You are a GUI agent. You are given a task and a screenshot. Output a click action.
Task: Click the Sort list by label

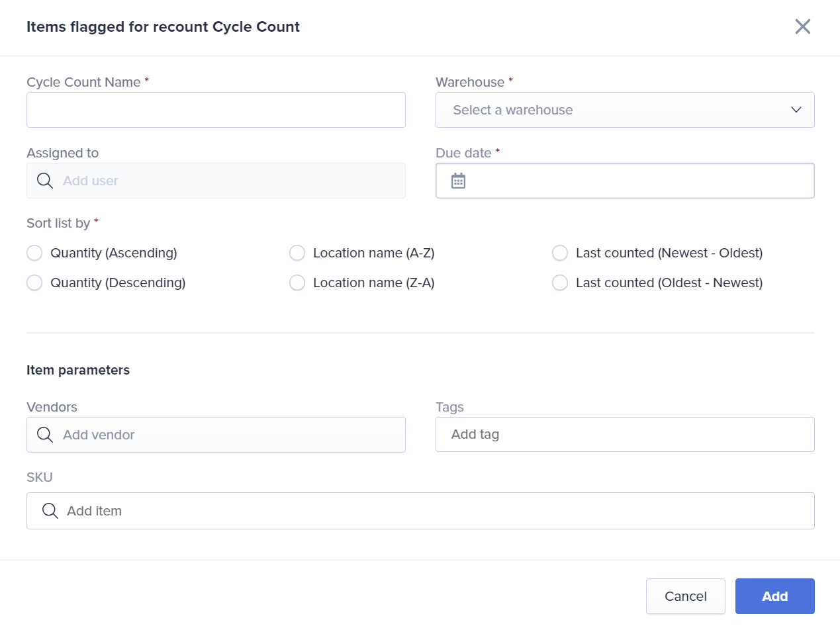pos(58,223)
